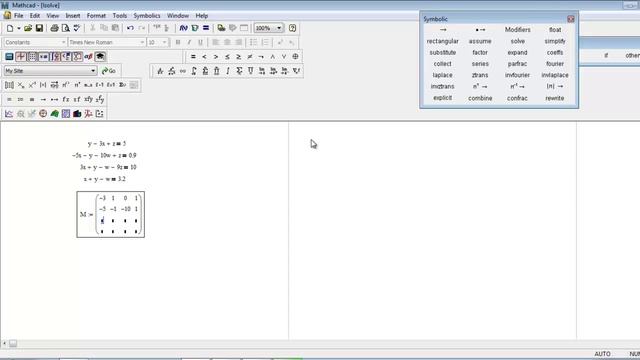Image resolution: width=640 pixels, height=360 pixels.
Task: Click simplify keyword in Symbolic palette
Action: tap(555, 41)
